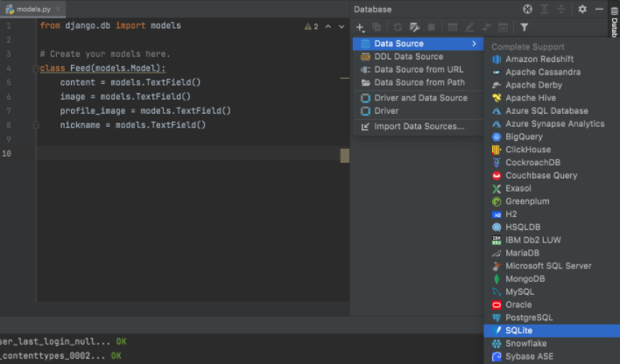Click the Refresh icon in Database toolbar

[398, 27]
